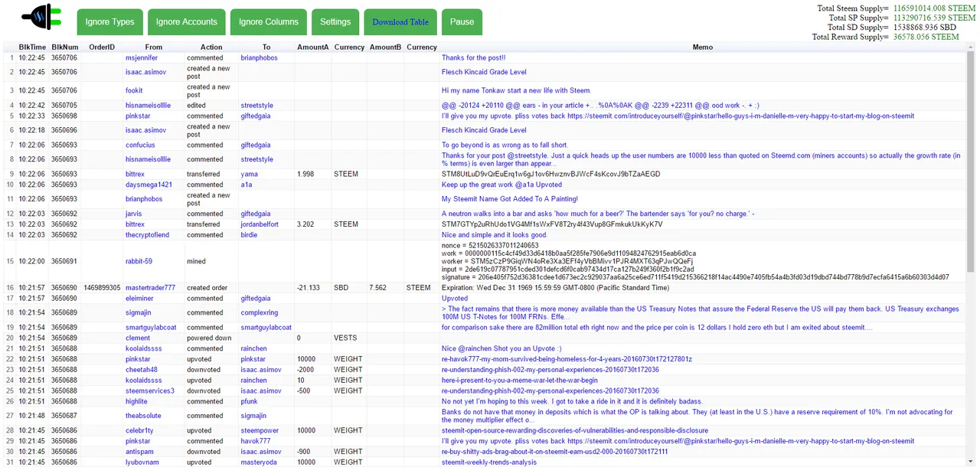
Task: Open thecryptofiend account link
Action: [147, 236]
